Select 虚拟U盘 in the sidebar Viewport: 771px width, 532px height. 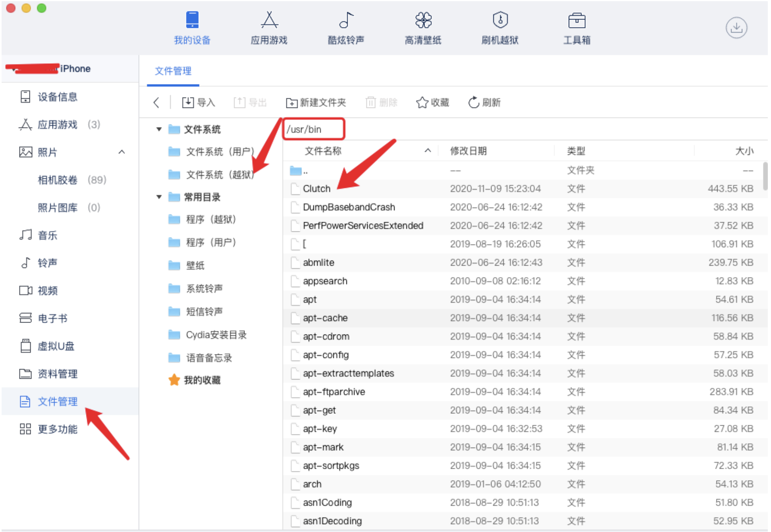pos(70,346)
